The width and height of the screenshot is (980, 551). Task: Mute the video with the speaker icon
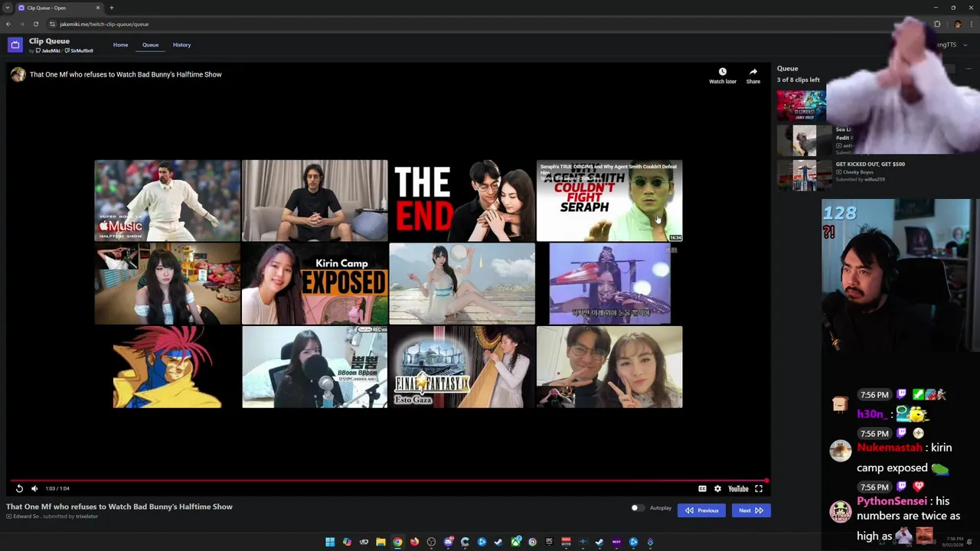click(34, 488)
